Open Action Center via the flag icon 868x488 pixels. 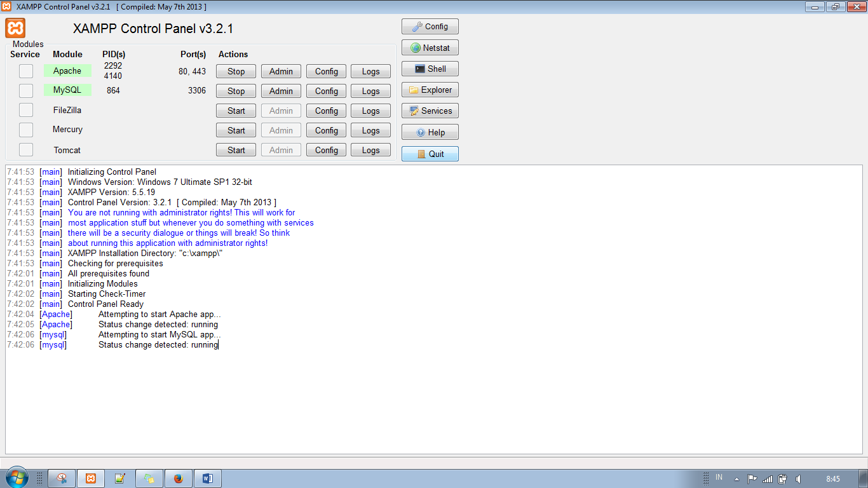(x=752, y=478)
